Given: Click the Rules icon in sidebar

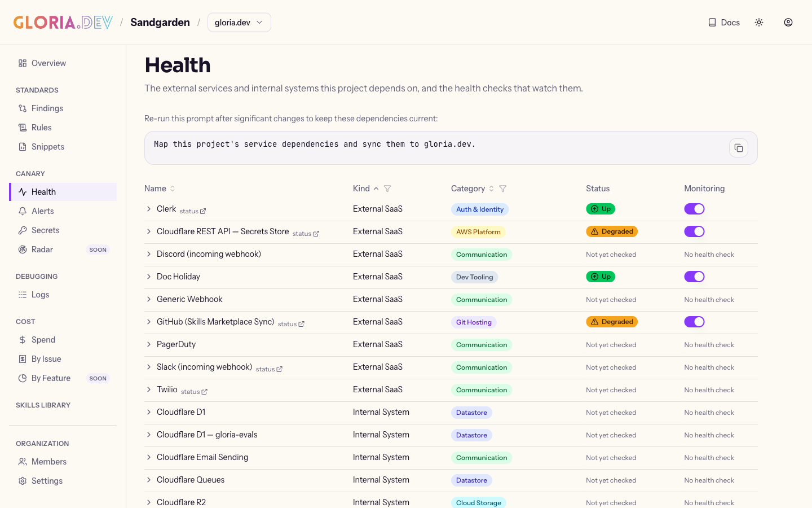Looking at the screenshot, I should point(23,128).
